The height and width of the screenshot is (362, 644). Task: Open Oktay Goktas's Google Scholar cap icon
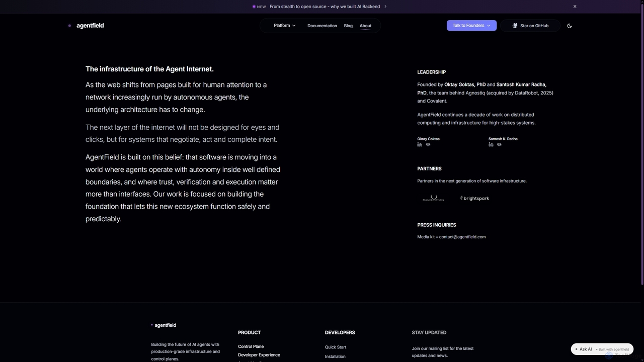[428, 145]
